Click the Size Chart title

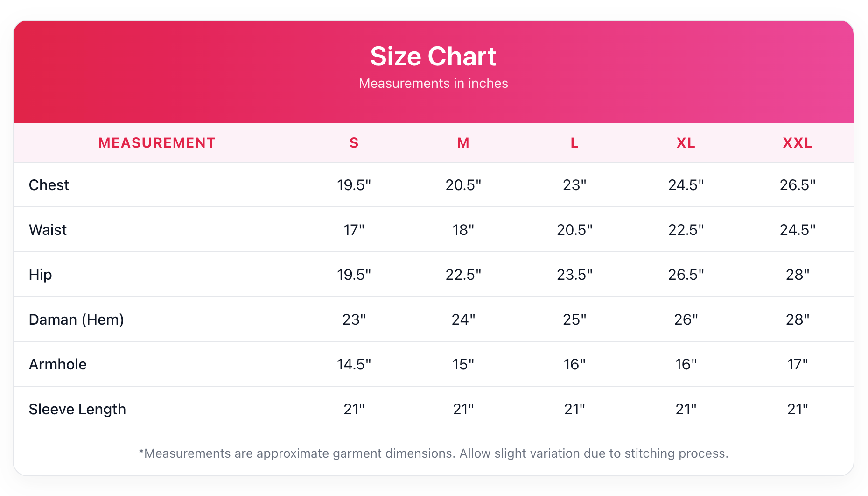point(433,57)
